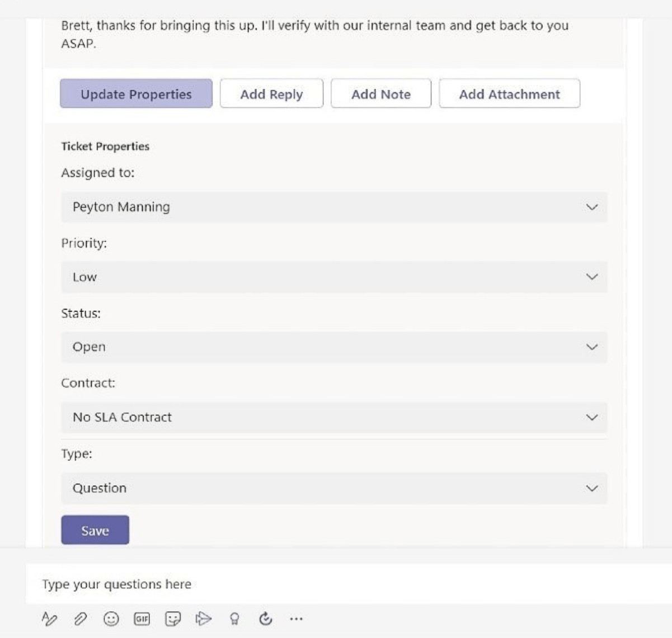The width and height of the screenshot is (672, 638).
Task: Expand the Status dropdown showing Open
Action: pyautogui.click(x=334, y=347)
